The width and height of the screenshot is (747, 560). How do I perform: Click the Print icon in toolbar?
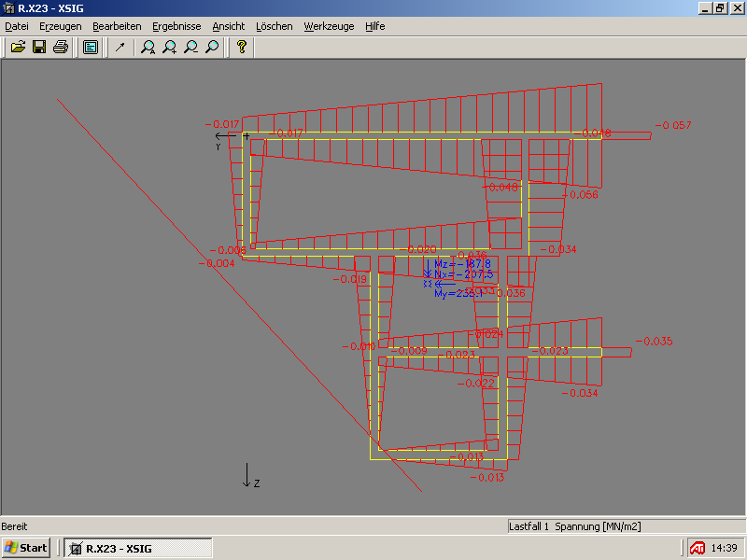[x=61, y=47]
